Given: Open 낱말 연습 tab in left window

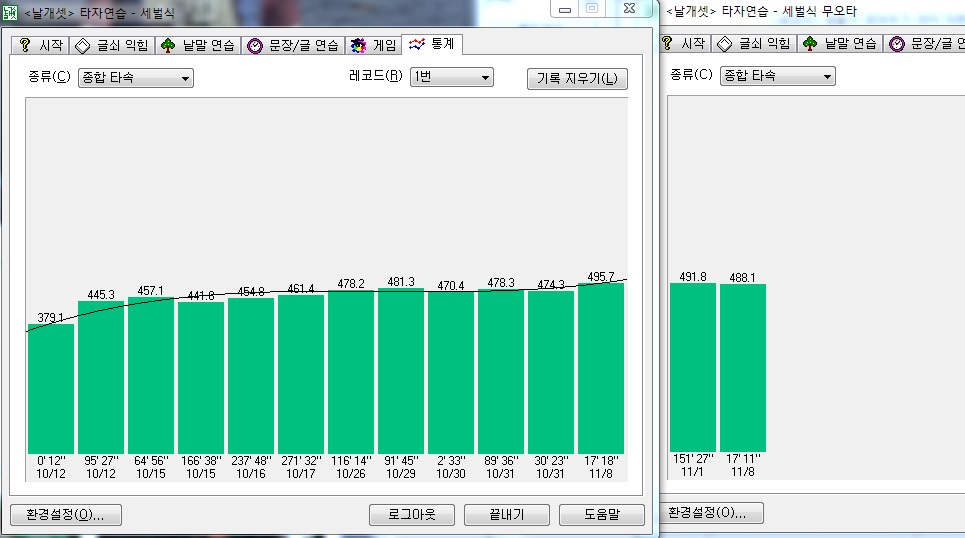Looking at the screenshot, I should (x=198, y=46).
